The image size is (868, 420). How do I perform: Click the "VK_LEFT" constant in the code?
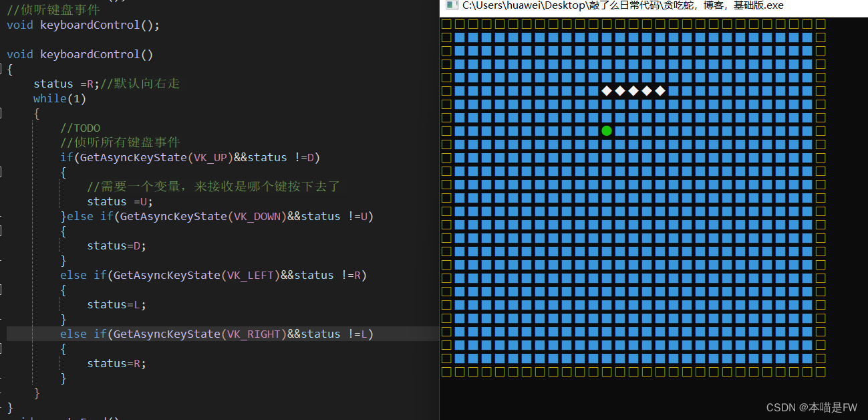click(x=251, y=275)
